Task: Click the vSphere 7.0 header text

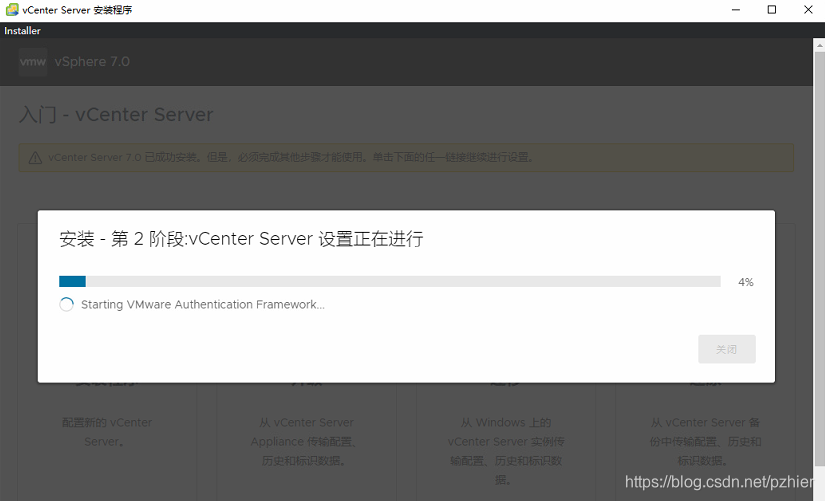Action: coord(92,62)
